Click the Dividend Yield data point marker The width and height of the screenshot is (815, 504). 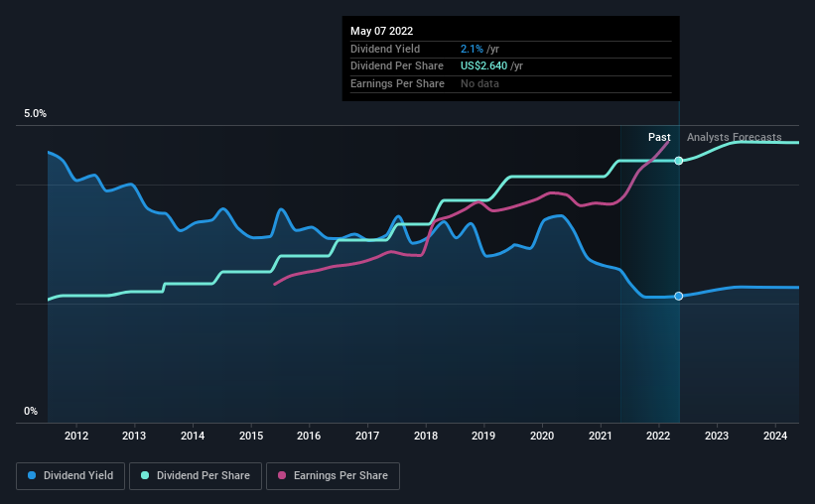click(678, 297)
